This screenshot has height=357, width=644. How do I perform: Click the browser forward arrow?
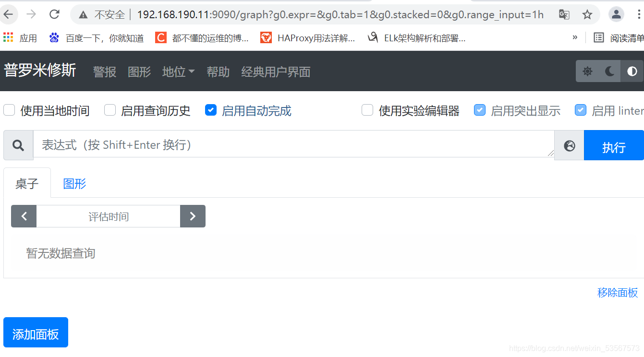31,14
